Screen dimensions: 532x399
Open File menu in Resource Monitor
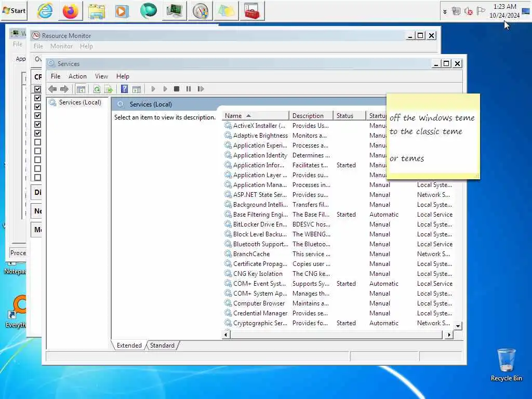click(x=38, y=46)
